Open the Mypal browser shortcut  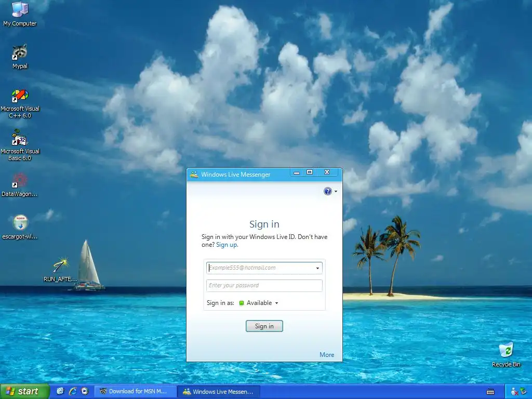[20, 57]
